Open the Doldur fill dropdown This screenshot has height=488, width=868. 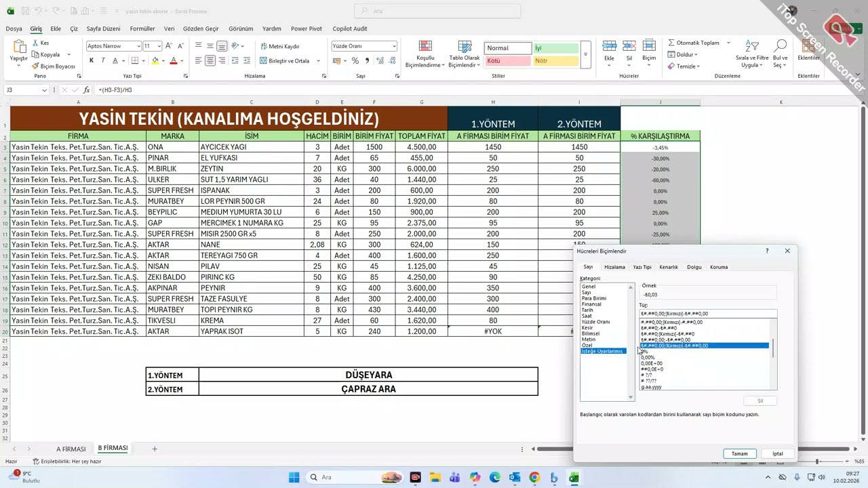coord(683,54)
